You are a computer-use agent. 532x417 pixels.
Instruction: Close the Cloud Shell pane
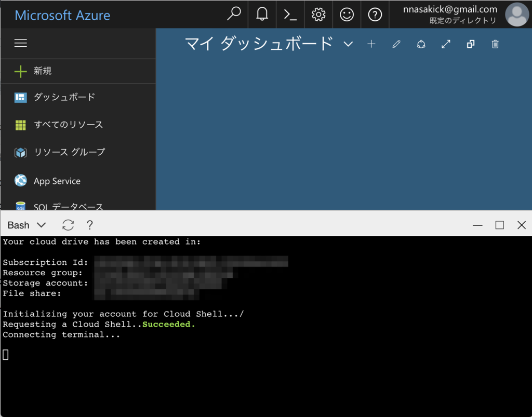(522, 225)
